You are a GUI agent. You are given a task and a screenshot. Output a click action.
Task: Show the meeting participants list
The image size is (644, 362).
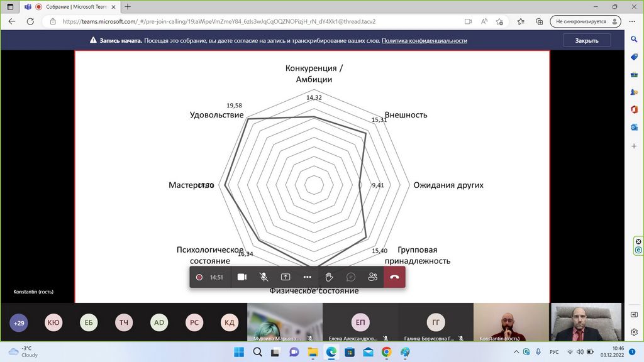[373, 277]
